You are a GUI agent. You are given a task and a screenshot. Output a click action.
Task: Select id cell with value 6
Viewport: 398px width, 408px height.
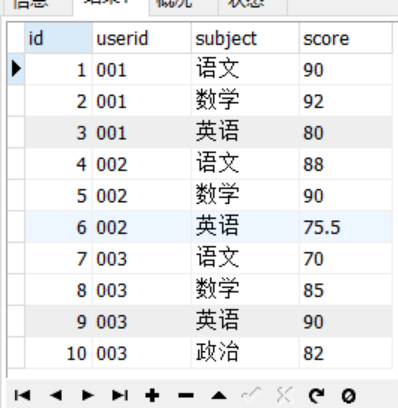59,227
